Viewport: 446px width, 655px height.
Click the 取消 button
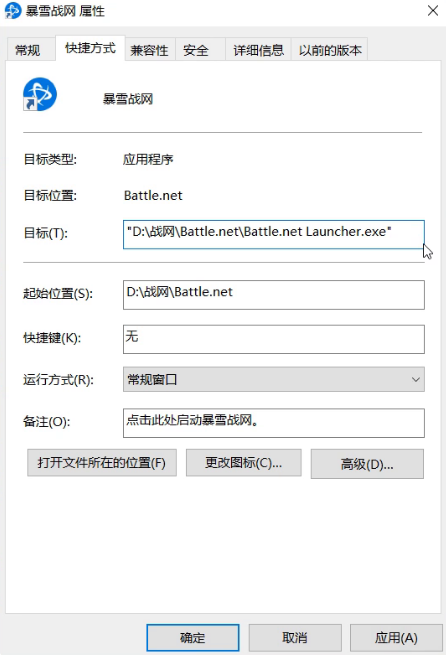point(295,637)
